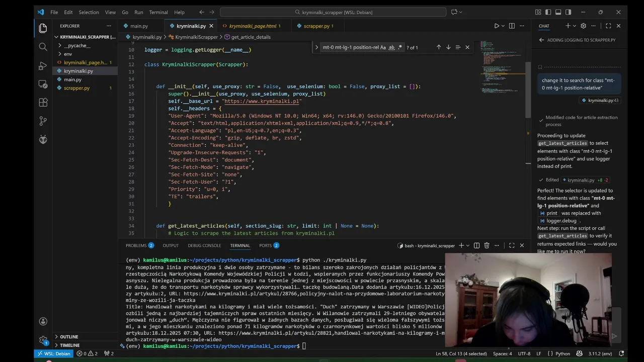The image size is (644, 362).
Task: Go back from Adding Logging chat session
Action: click(541, 40)
